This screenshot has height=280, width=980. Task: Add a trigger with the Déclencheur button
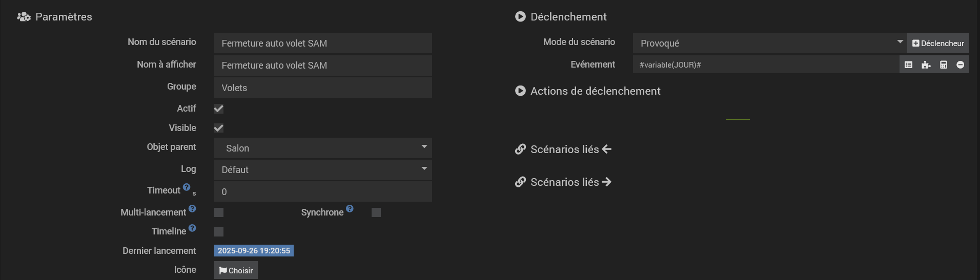[938, 44]
